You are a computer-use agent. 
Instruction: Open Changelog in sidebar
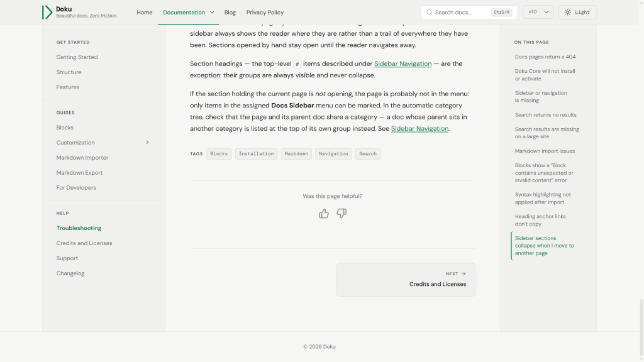point(70,273)
